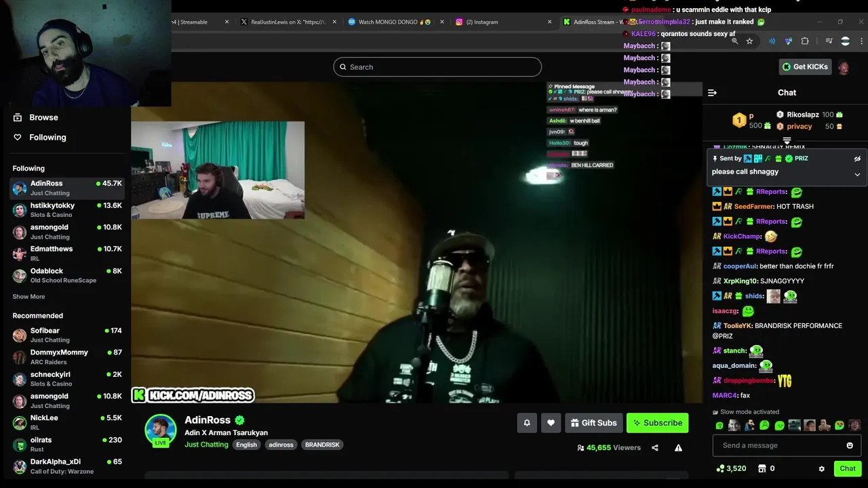Select the English language tag
868x488 pixels.
(x=246, y=445)
